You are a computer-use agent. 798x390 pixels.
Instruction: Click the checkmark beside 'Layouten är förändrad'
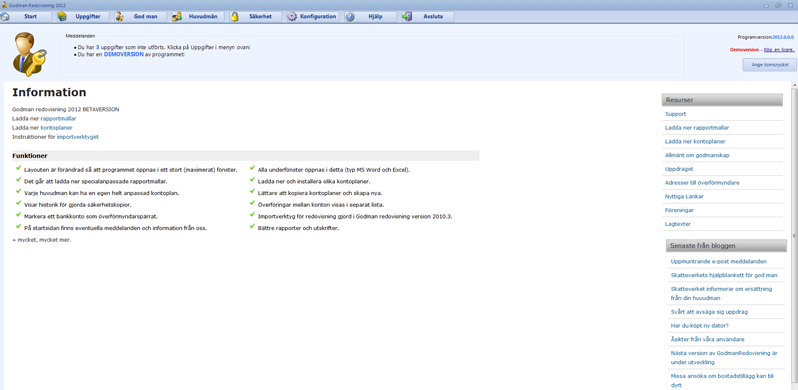[18, 168]
